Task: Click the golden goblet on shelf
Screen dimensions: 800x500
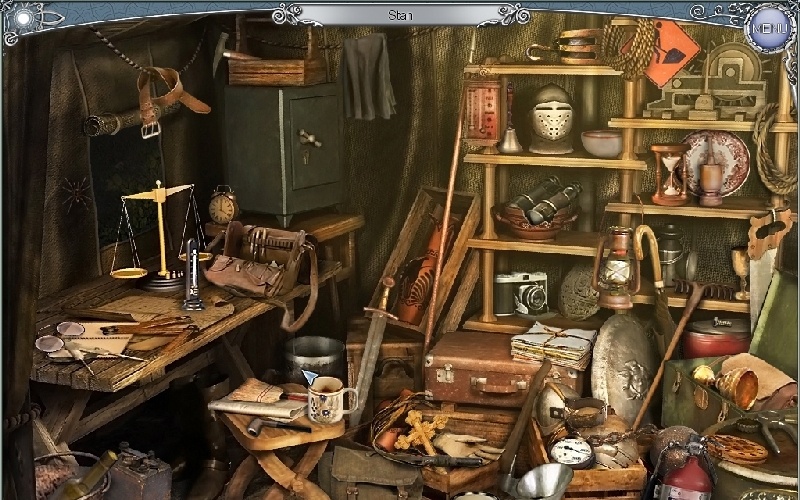Action: coord(740,270)
